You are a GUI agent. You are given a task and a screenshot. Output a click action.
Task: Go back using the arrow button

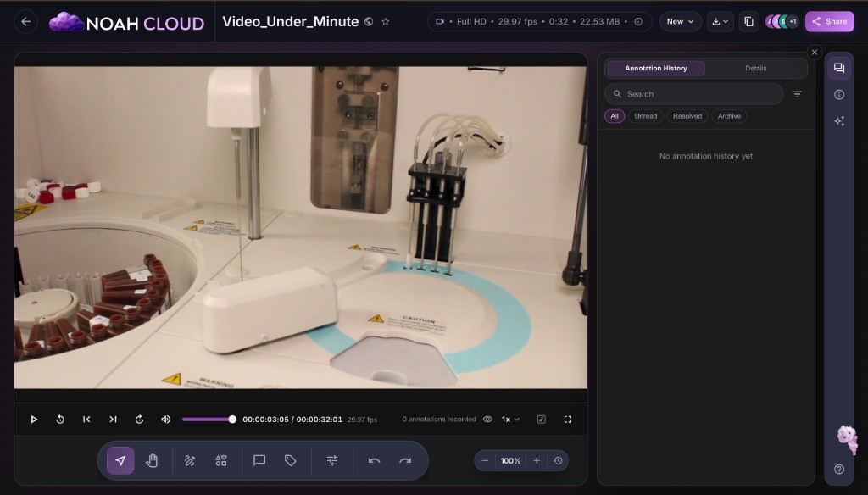25,21
